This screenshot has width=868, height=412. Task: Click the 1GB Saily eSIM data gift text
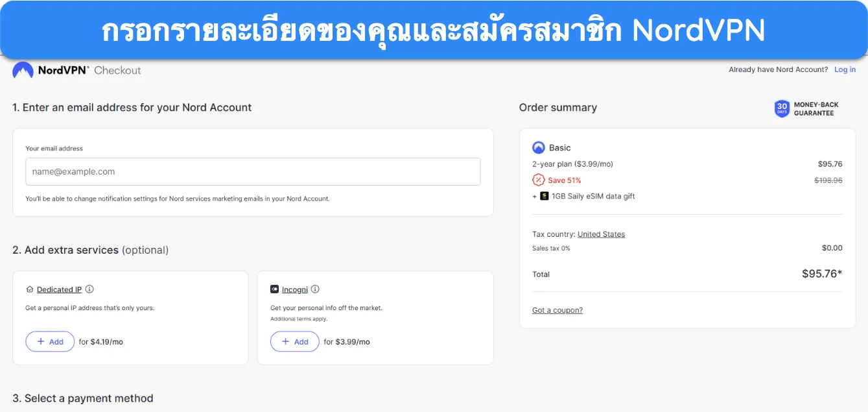[x=593, y=196]
